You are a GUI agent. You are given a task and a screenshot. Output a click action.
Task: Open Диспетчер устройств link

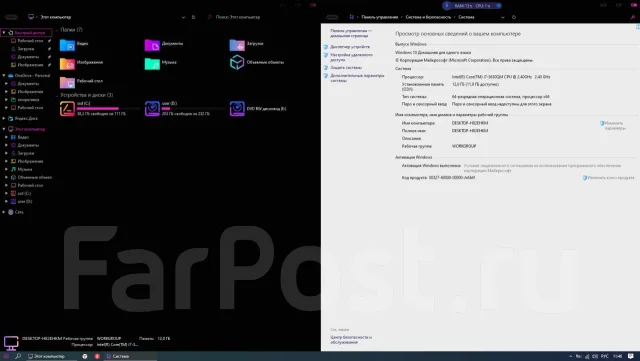[x=350, y=47]
